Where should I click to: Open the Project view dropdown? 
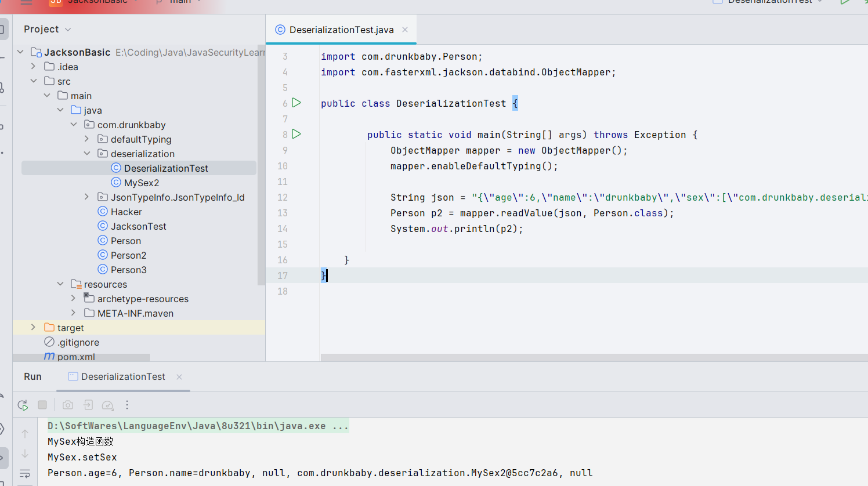pos(68,30)
